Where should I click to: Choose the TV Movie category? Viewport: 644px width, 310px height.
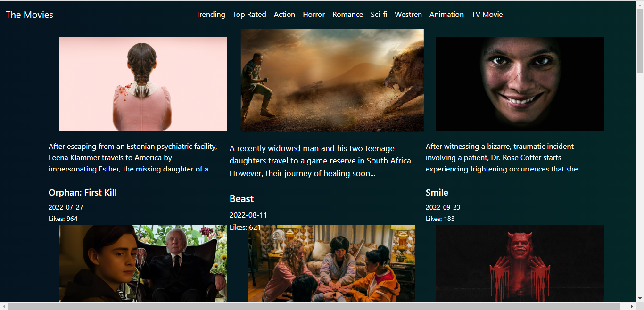click(487, 15)
